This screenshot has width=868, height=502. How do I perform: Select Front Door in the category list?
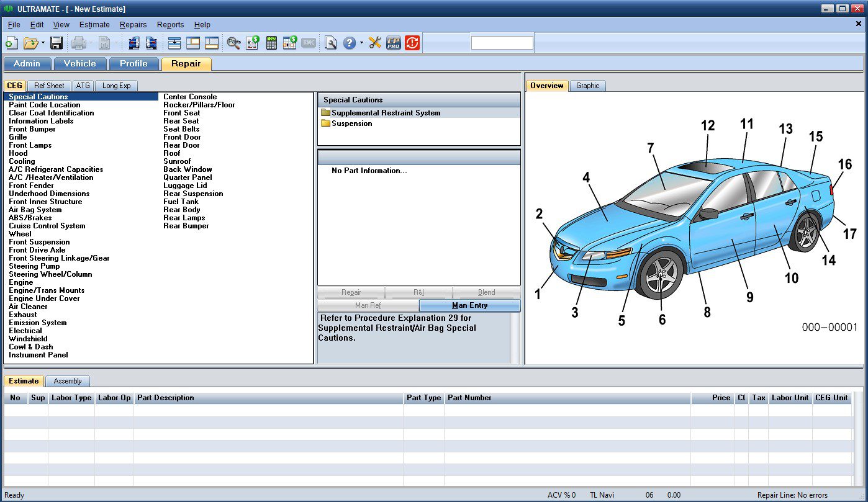[x=182, y=137]
